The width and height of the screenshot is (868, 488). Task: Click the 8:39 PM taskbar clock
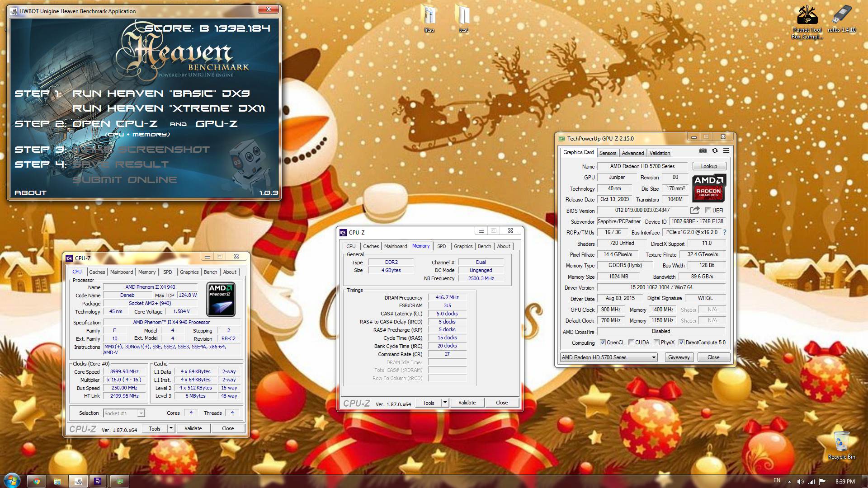point(845,481)
